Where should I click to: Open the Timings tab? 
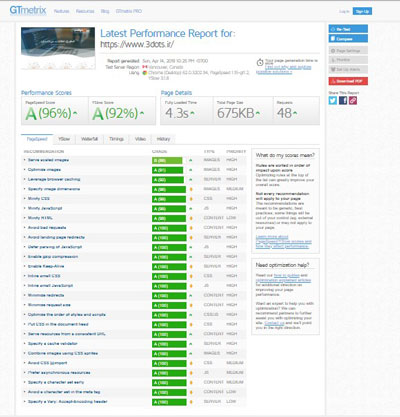click(116, 139)
